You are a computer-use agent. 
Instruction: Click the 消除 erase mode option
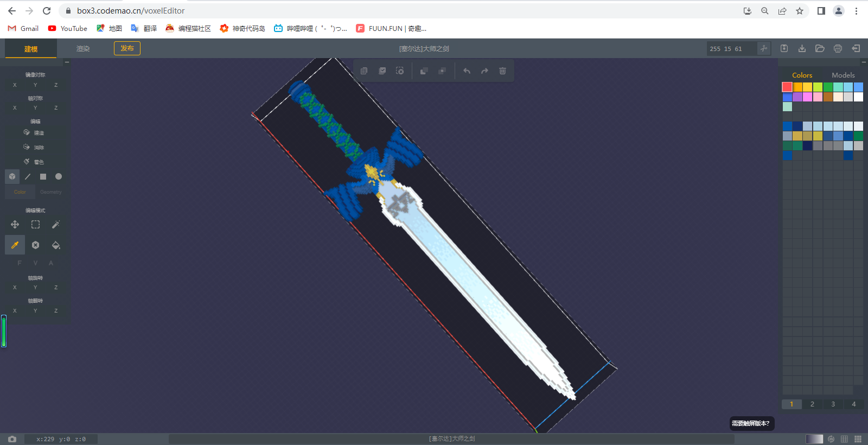click(x=34, y=147)
